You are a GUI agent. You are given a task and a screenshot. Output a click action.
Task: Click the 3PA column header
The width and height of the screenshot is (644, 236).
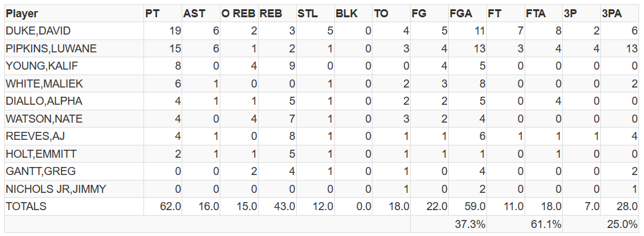(x=612, y=14)
